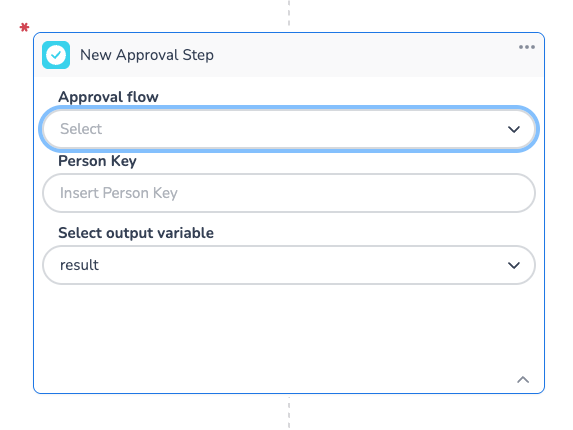Click the Person Key label
573x430 pixels.
[x=97, y=161]
